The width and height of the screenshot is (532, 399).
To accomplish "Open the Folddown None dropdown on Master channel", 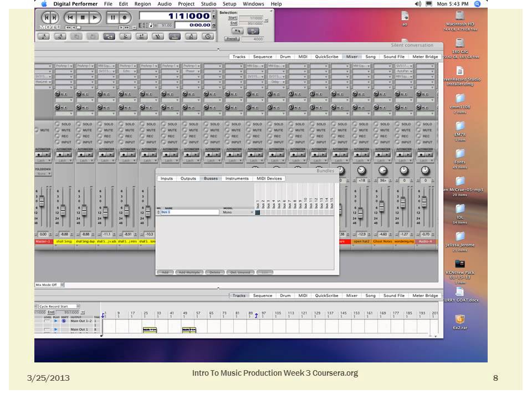I will tap(43, 173).
